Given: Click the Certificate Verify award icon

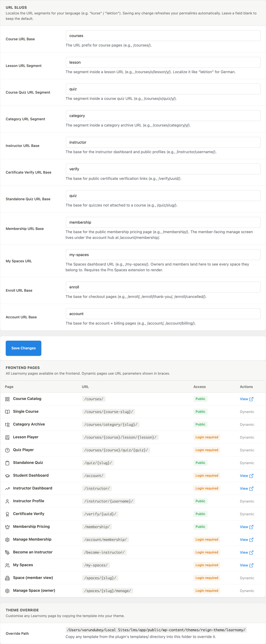Looking at the screenshot, I should click(x=7, y=514).
